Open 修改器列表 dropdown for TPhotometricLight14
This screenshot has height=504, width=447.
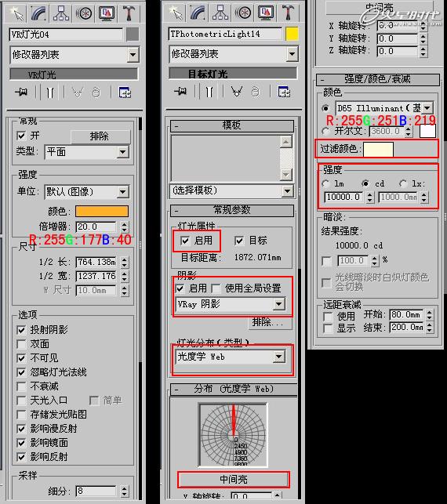click(234, 53)
